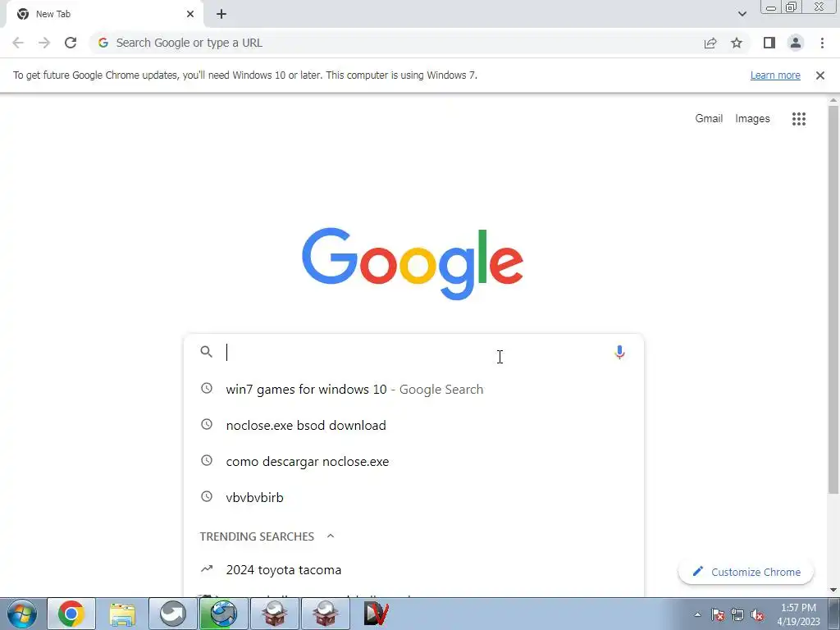Click the globe application in taskbar

coord(224,614)
